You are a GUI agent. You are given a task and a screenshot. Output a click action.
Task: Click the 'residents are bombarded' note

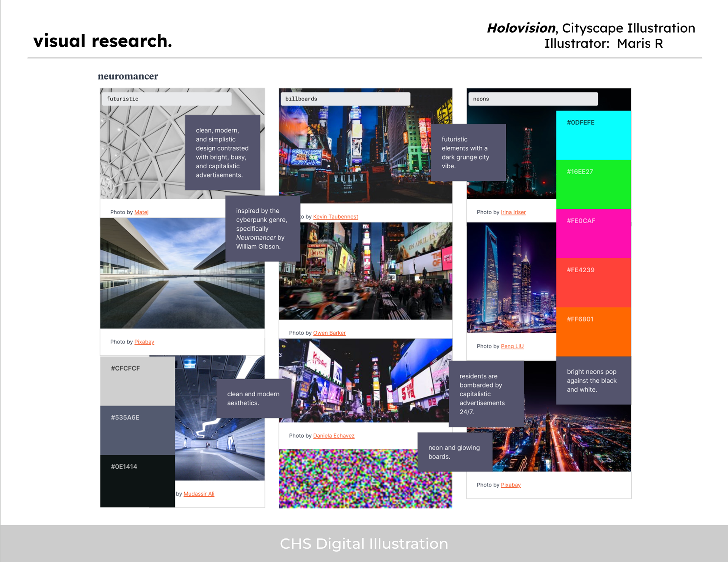pos(486,394)
